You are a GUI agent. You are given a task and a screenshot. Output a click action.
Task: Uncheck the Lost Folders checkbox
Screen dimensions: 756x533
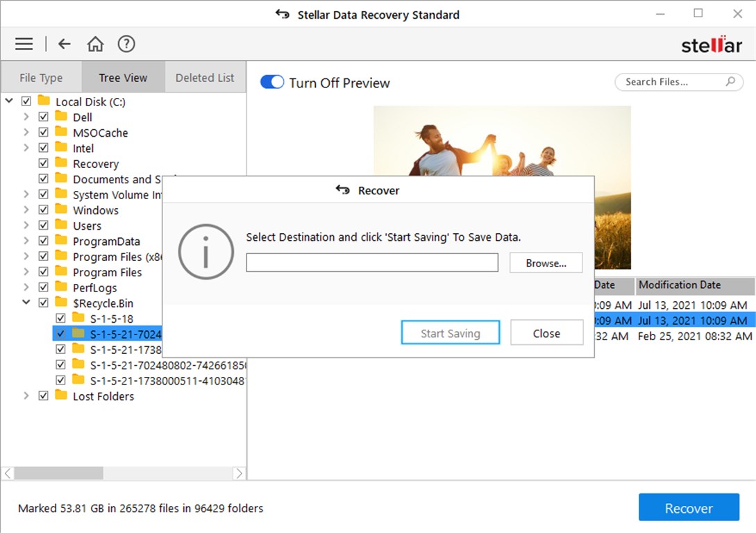tap(44, 396)
